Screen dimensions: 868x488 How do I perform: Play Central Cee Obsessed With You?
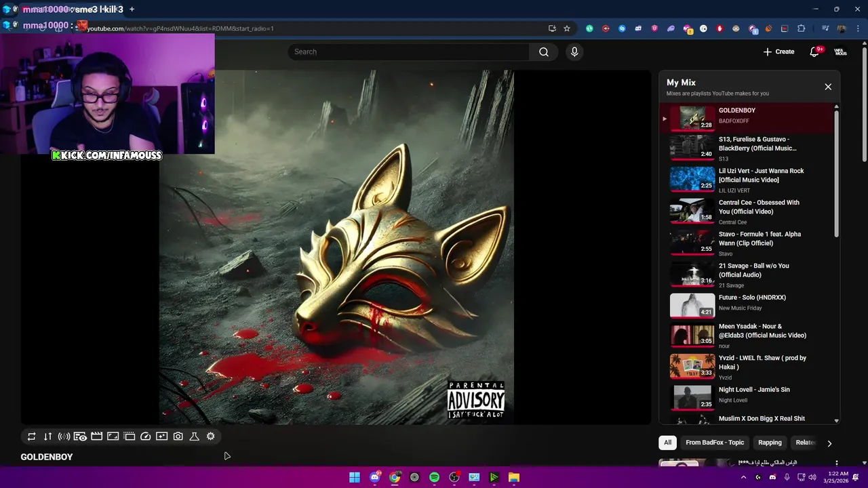click(747, 212)
